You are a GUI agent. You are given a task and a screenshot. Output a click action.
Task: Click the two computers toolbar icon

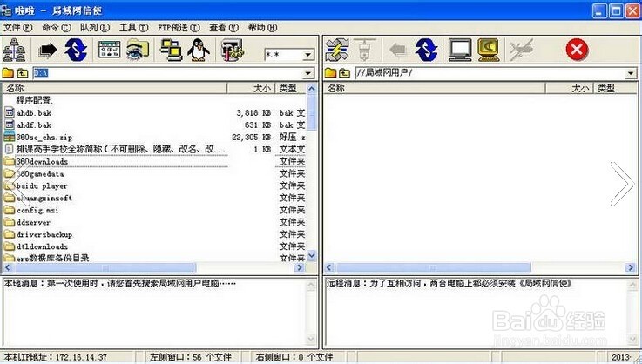click(x=171, y=50)
